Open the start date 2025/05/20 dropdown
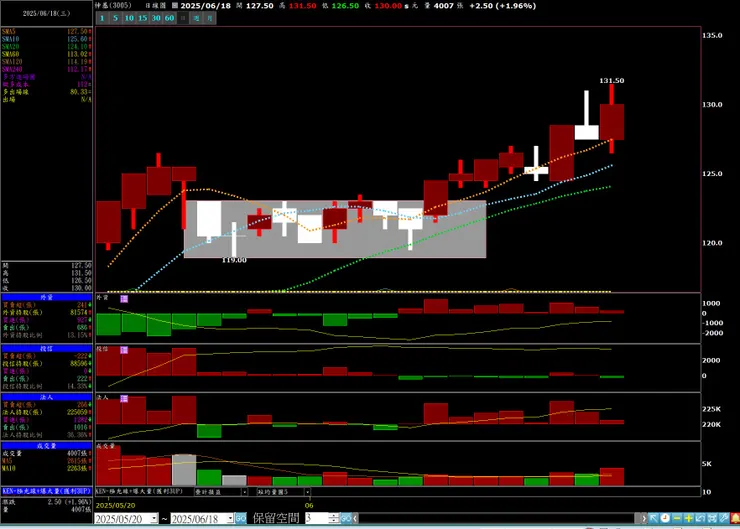 154,519
